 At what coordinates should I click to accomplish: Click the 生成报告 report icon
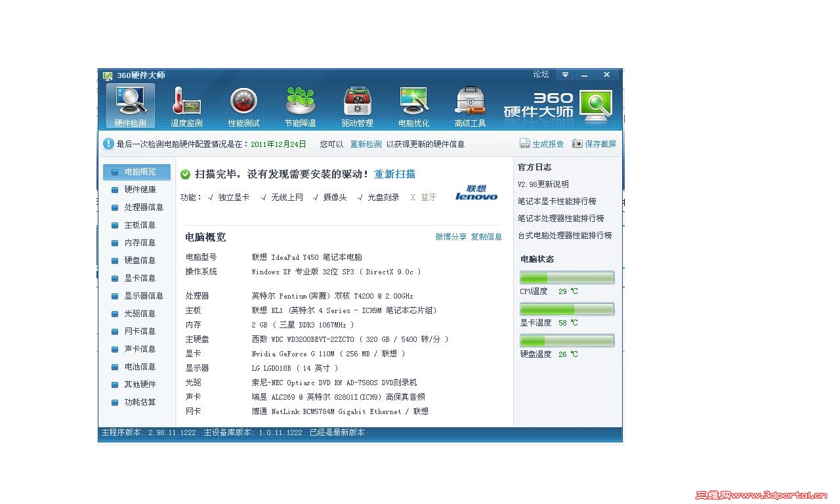(525, 144)
